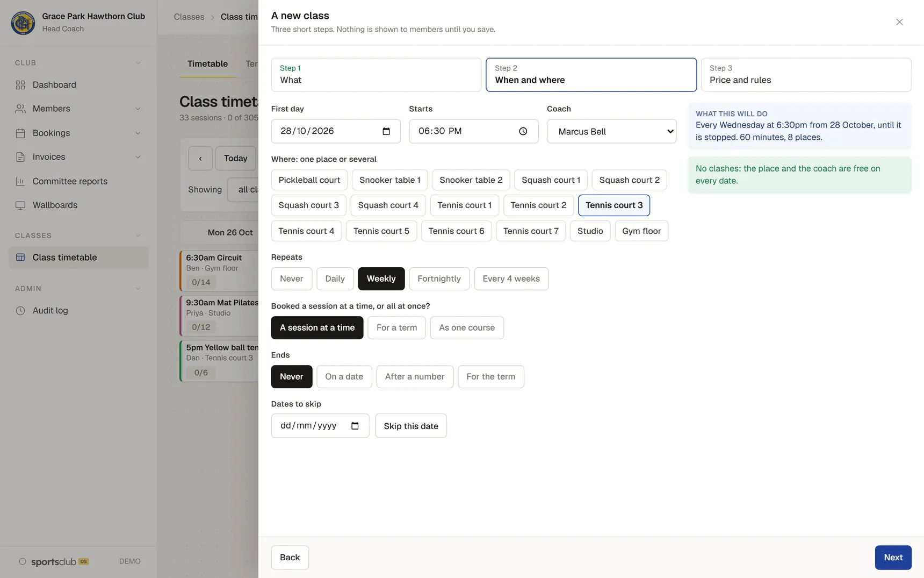Click the Grace Park Hawthorn Club logo
The image size is (924, 578).
(23, 23)
